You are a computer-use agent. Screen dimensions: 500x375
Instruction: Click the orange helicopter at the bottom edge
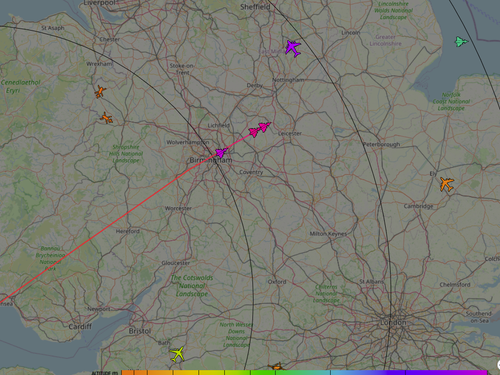click(277, 367)
